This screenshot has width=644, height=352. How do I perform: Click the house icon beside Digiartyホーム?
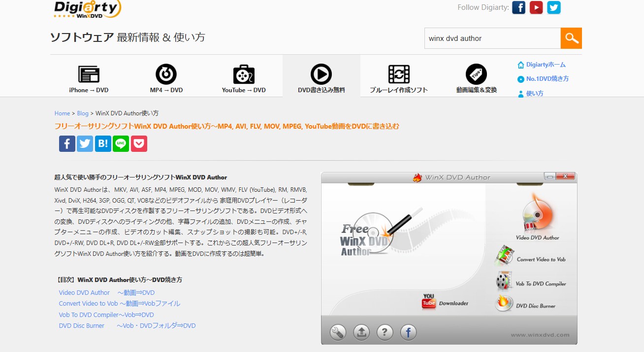tap(521, 65)
